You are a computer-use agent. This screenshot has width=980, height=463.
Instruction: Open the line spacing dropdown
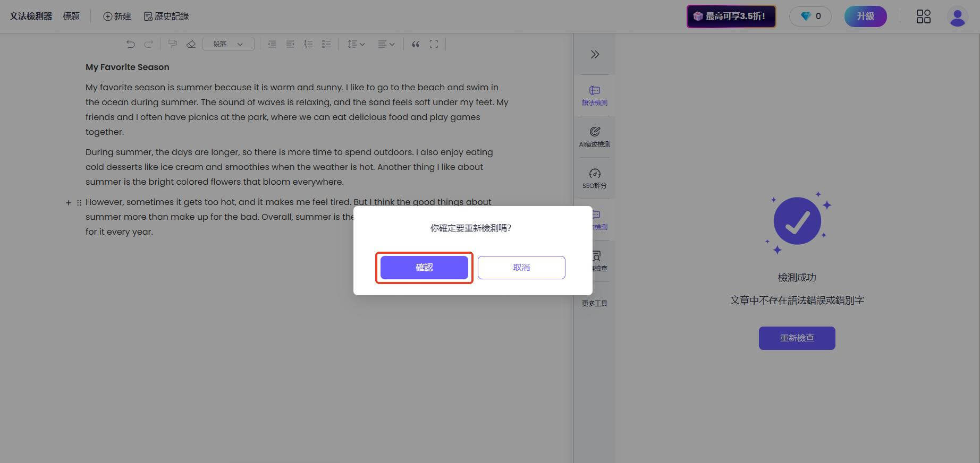point(356,44)
